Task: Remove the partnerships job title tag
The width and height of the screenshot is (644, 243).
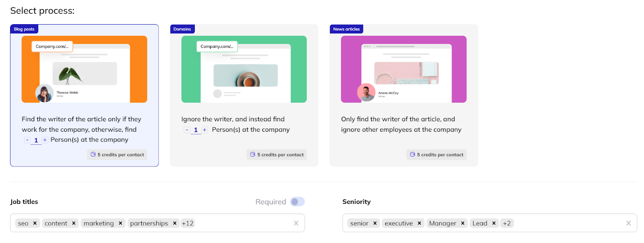Action: [175, 223]
